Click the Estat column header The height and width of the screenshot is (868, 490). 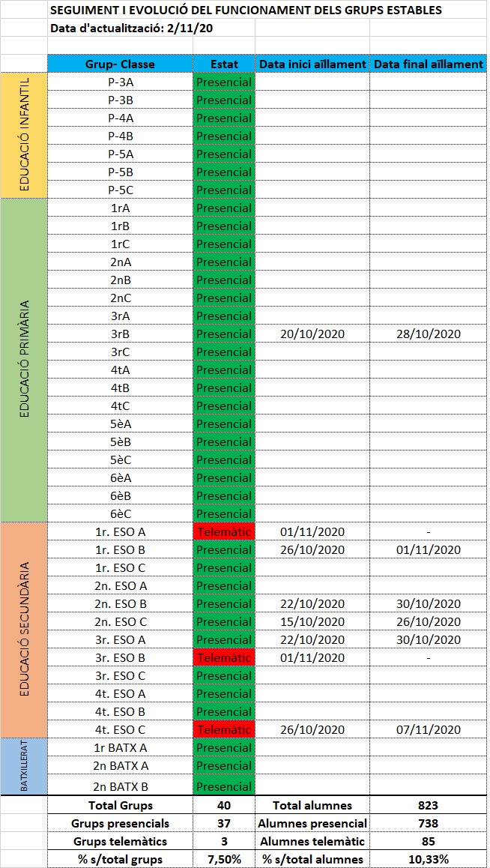tap(224, 64)
